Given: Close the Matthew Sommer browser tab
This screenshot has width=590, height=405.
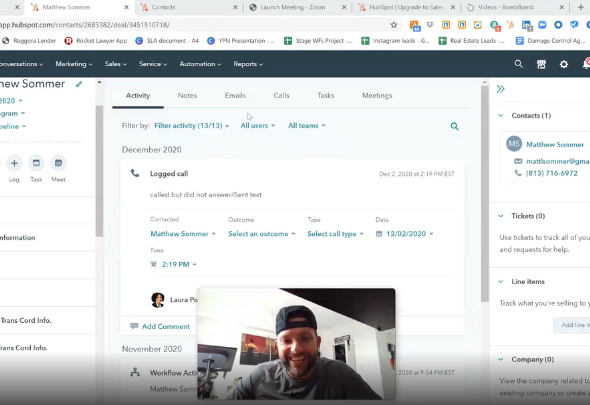Looking at the screenshot, I should click(x=126, y=7).
